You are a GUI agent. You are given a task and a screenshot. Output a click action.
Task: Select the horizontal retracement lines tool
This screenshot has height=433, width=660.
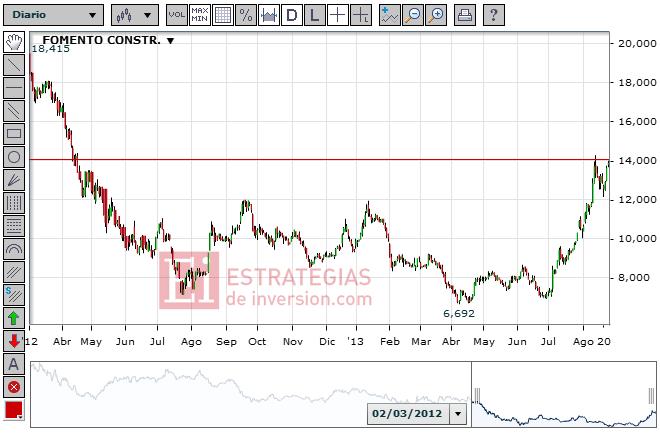click(14, 226)
